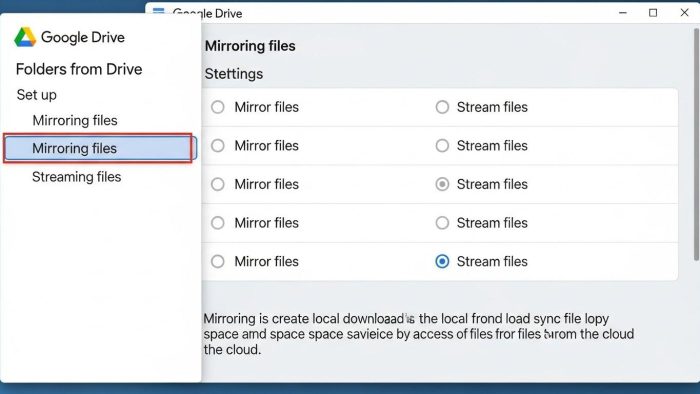The image size is (700, 394).
Task: Choose Mirror files in the first settings row
Action: coord(218,107)
